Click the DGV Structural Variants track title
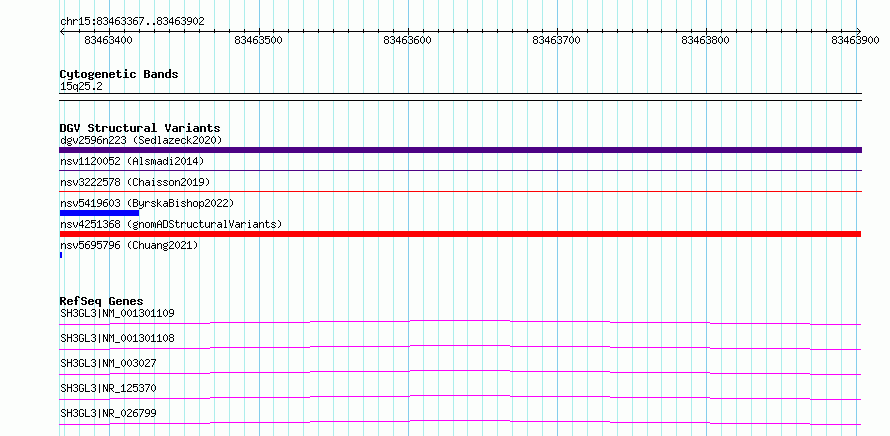Screen dimensions: 890x436 click(140, 128)
